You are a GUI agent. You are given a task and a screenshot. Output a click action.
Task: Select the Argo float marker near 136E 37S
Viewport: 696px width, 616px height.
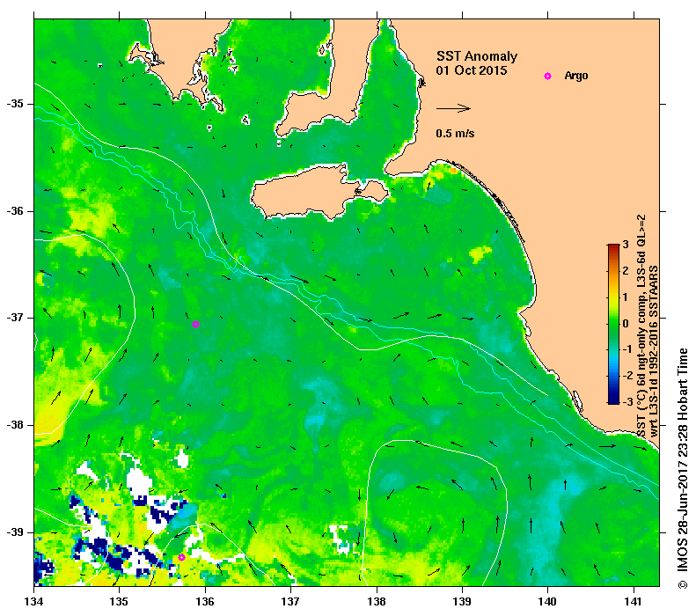pos(195,325)
